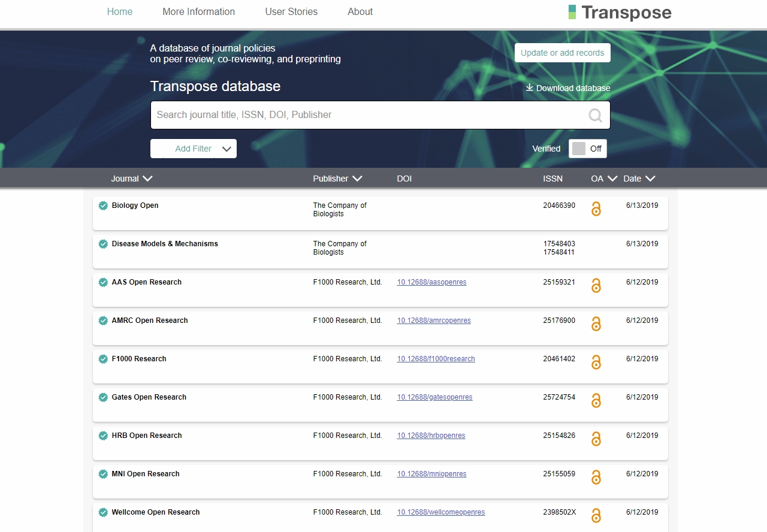The height and width of the screenshot is (532, 767).
Task: Click verified badge next to MNI Open Research
Action: pos(103,474)
